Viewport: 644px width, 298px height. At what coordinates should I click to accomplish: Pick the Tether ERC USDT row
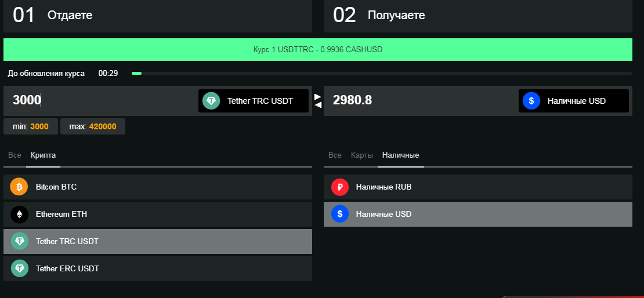tap(158, 268)
